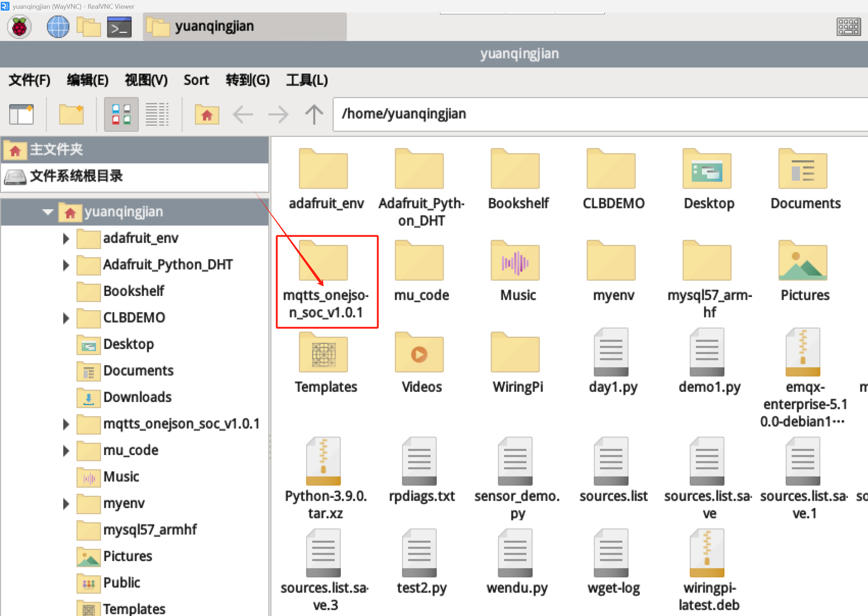Select Downloads in the folder tree
The width and height of the screenshot is (868, 616).
pos(124,398)
